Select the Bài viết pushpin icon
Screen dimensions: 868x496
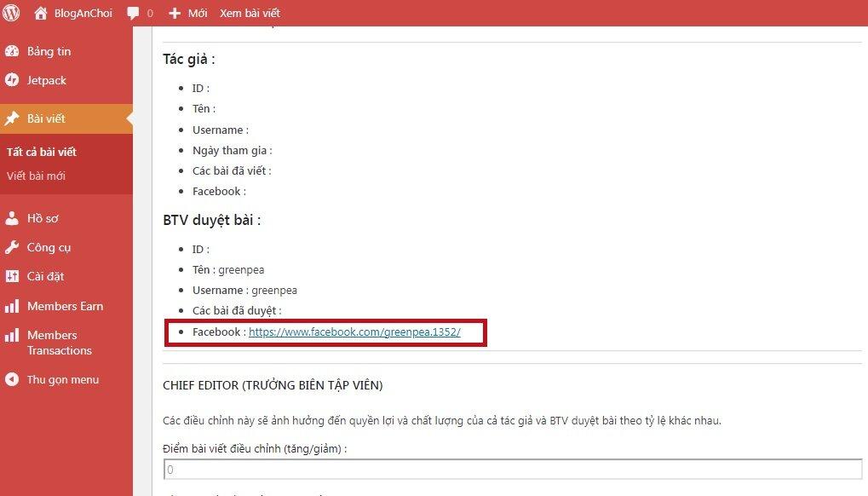(x=13, y=119)
